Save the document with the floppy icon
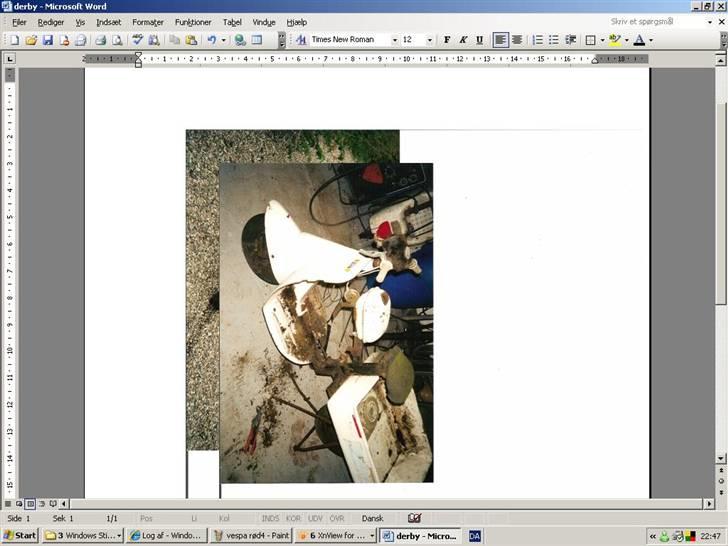This screenshot has height=546, width=728. (47, 40)
